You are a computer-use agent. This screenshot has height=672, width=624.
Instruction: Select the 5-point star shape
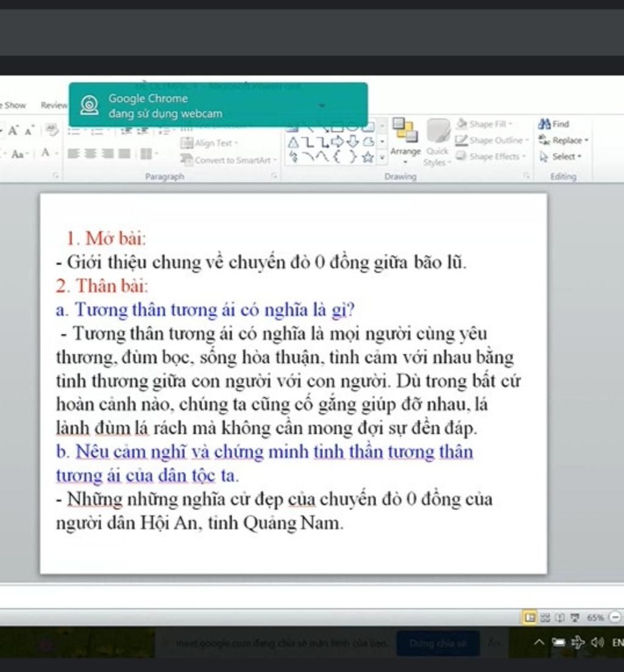pyautogui.click(x=368, y=157)
